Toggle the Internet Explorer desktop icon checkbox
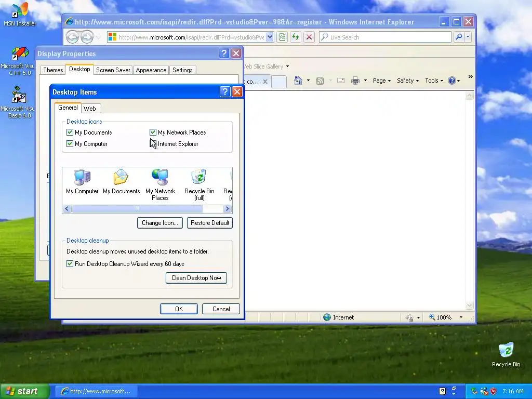 153,144
